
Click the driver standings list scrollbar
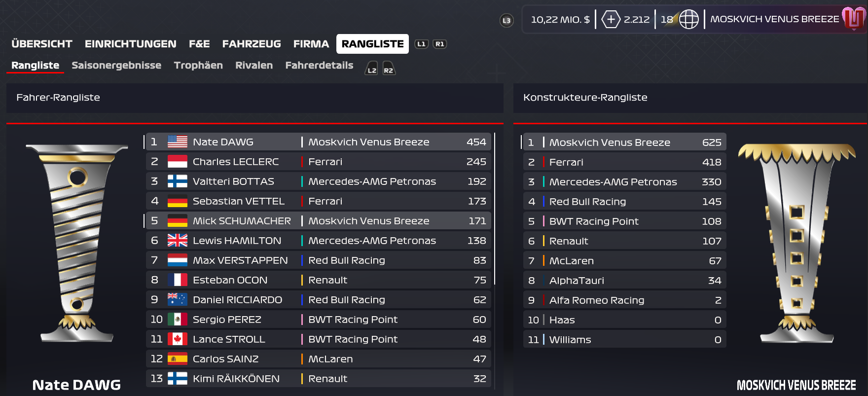pyautogui.click(x=494, y=208)
